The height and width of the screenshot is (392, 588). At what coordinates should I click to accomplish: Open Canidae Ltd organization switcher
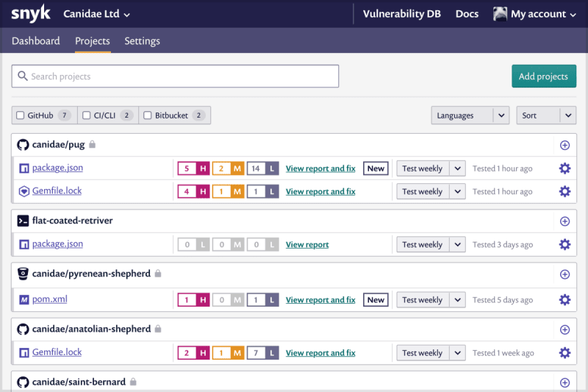(96, 14)
